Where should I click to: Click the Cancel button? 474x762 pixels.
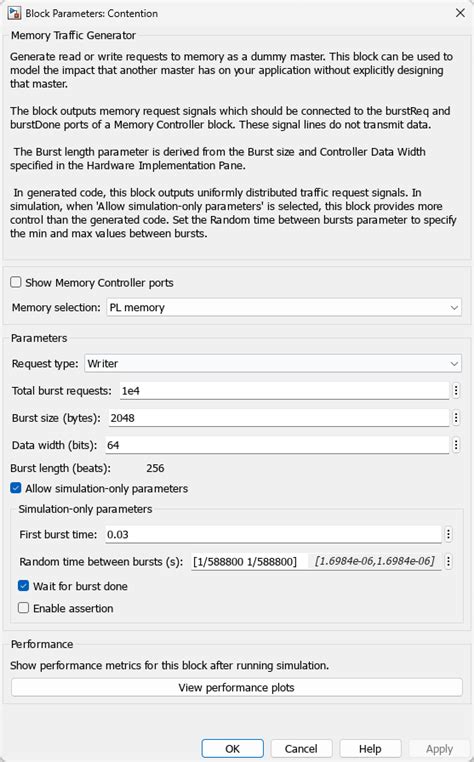click(x=301, y=749)
